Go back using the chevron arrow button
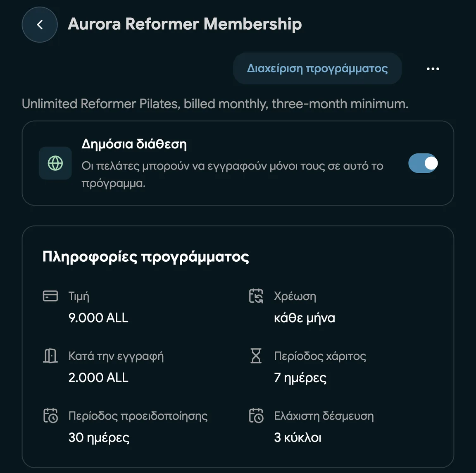 tap(40, 25)
